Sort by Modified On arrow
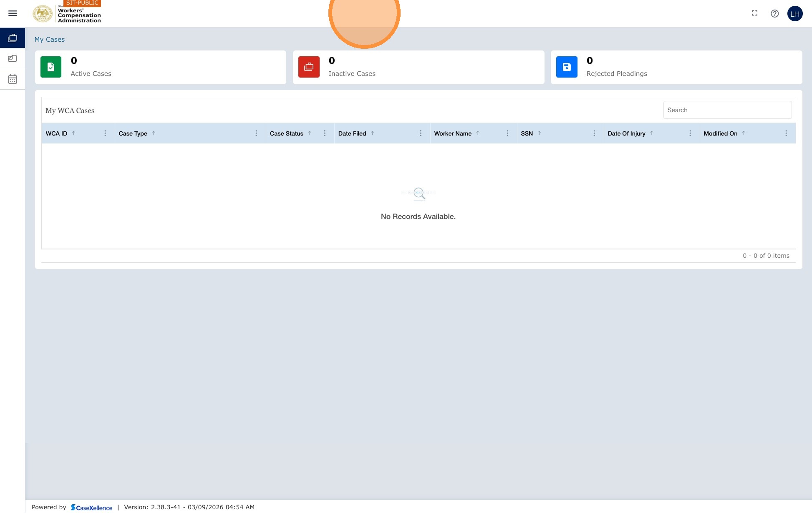This screenshot has height=513, width=812. 744,133
